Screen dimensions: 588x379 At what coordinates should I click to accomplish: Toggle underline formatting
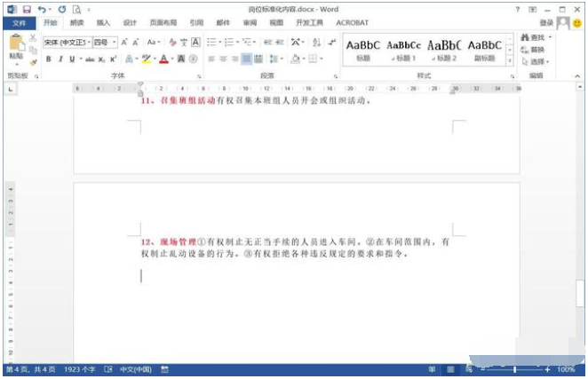pos(72,59)
